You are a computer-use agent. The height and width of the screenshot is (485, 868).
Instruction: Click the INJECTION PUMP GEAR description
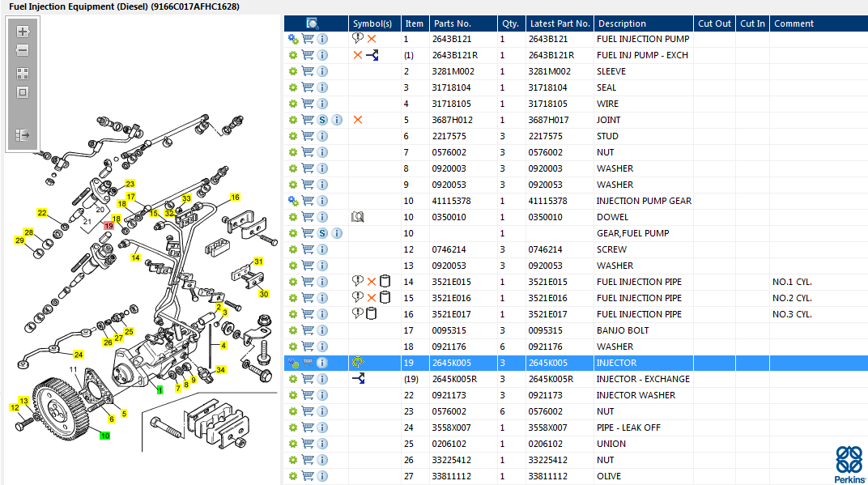click(x=644, y=201)
